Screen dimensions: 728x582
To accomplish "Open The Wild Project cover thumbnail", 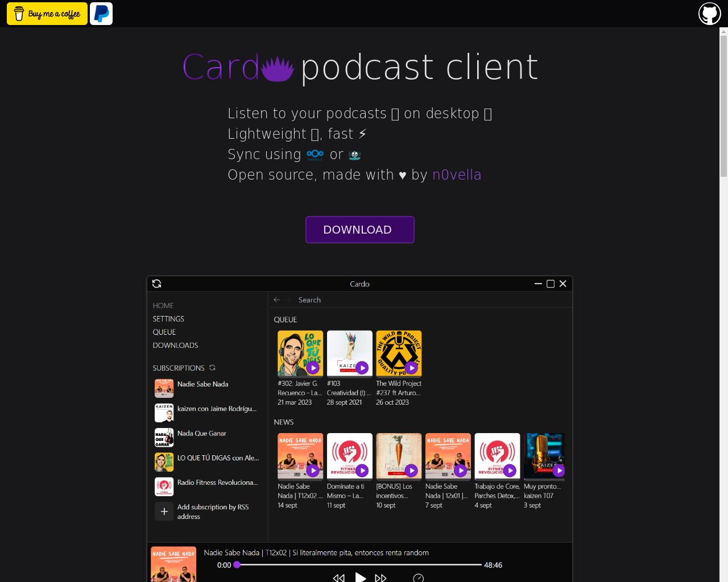I will click(x=399, y=354).
